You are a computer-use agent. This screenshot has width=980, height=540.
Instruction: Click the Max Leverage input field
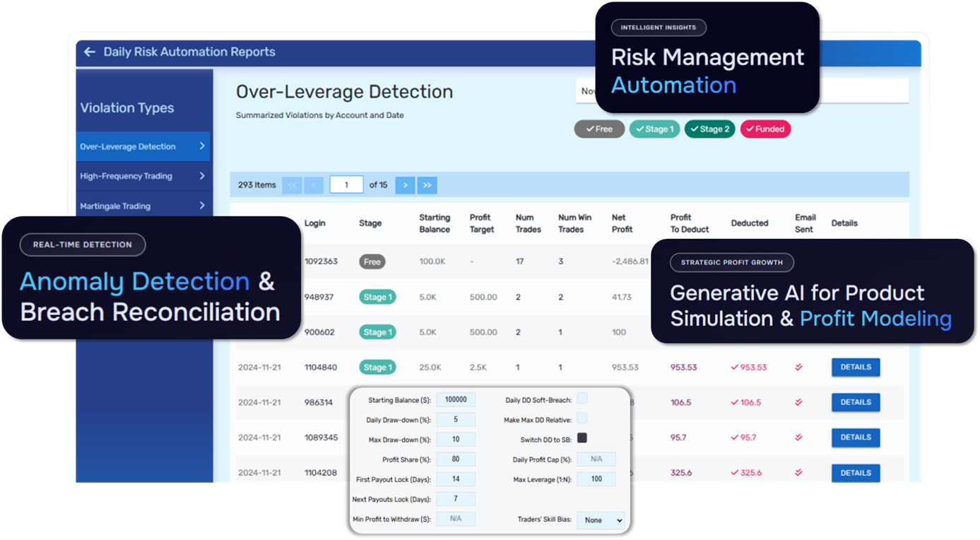tap(596, 479)
